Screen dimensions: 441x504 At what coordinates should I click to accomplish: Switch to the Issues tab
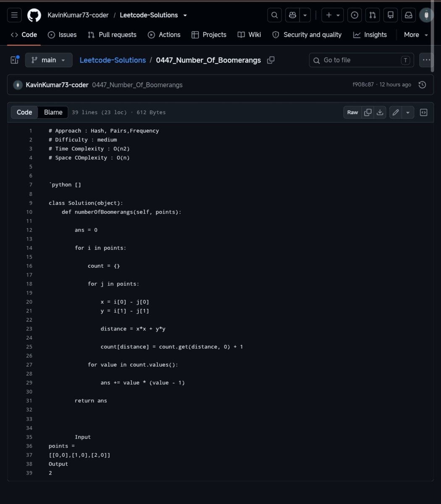[62, 35]
